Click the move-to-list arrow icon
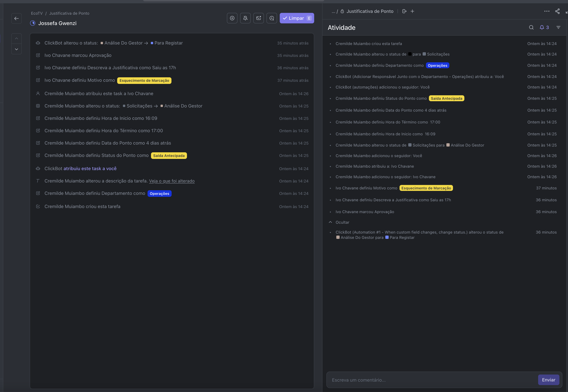The width and height of the screenshot is (568, 392). click(x=404, y=11)
